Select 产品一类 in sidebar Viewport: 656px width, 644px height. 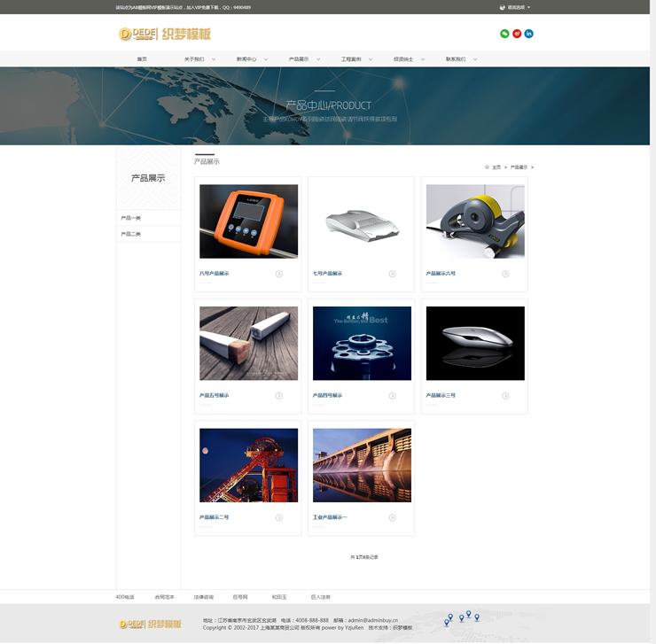[131, 218]
